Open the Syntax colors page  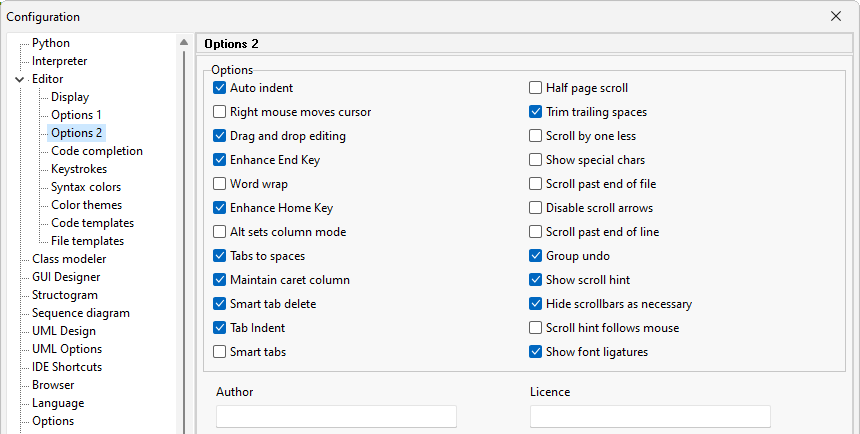(x=86, y=187)
